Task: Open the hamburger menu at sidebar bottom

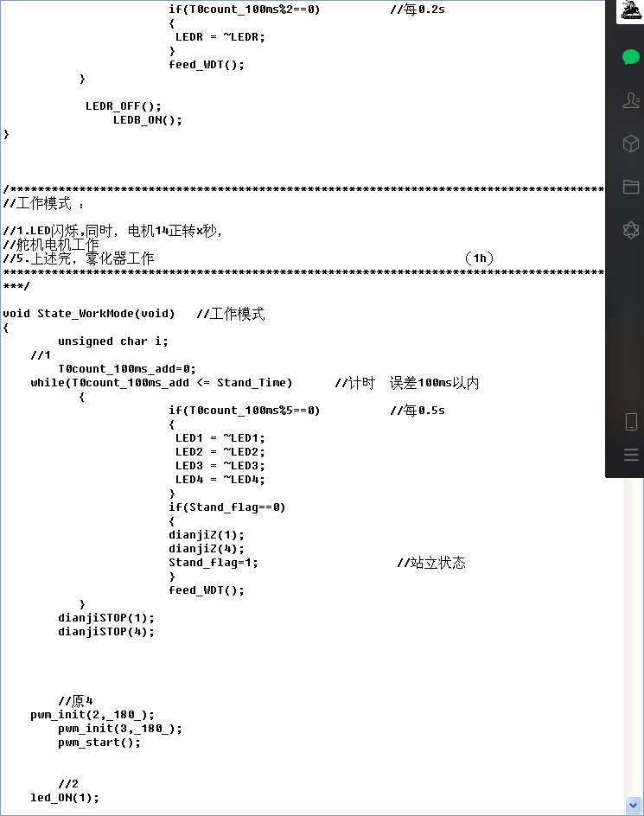Action: coord(631,455)
